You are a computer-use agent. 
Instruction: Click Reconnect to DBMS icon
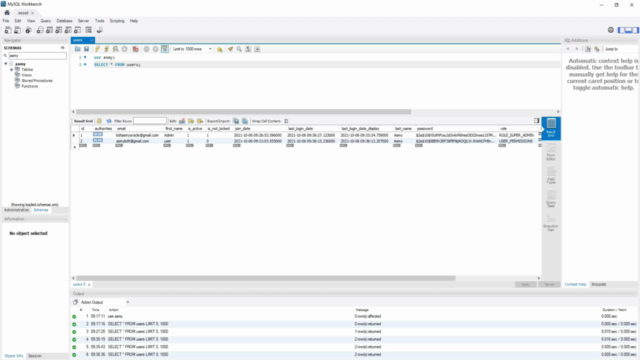point(100,30)
